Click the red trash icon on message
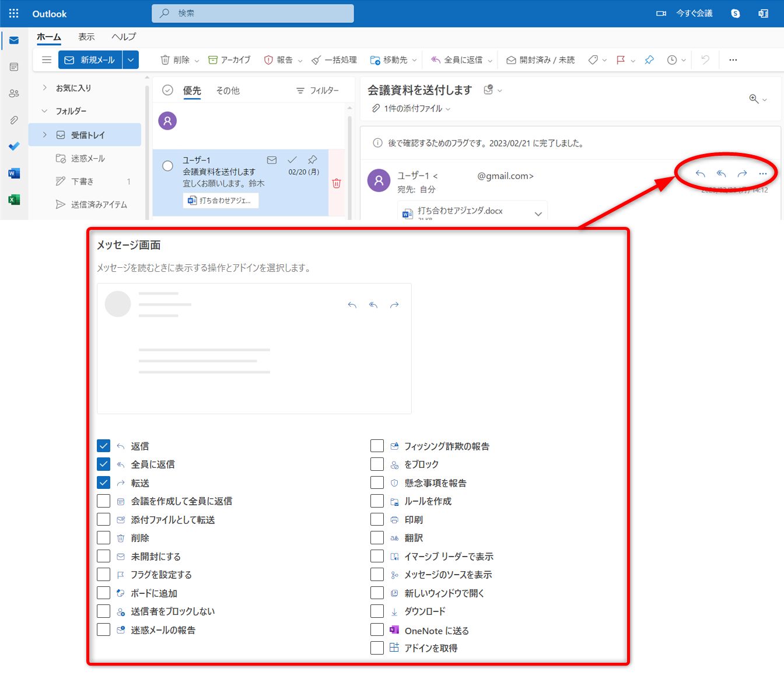This screenshot has height=675, width=784. [x=337, y=183]
